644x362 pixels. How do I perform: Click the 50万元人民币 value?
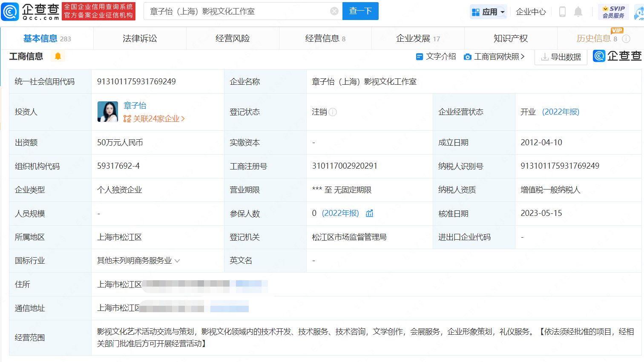(120, 142)
